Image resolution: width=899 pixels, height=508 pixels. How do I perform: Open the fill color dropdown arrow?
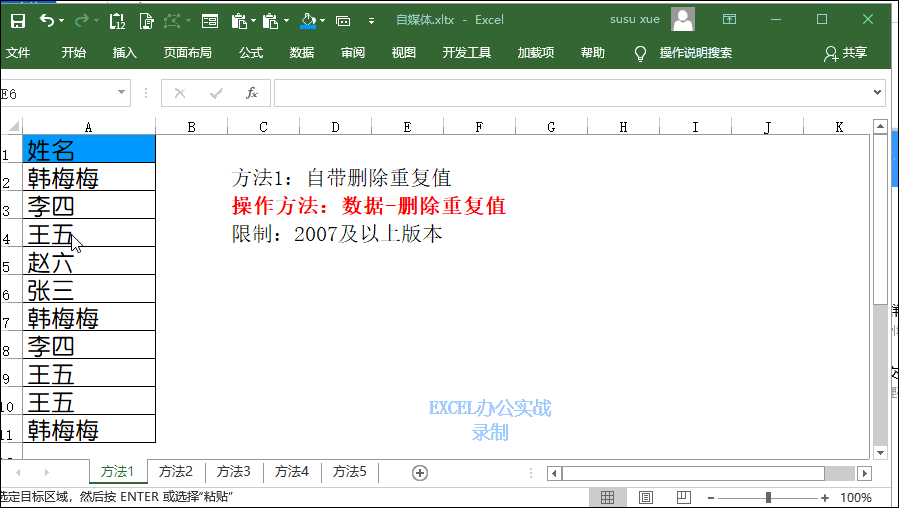tap(323, 21)
